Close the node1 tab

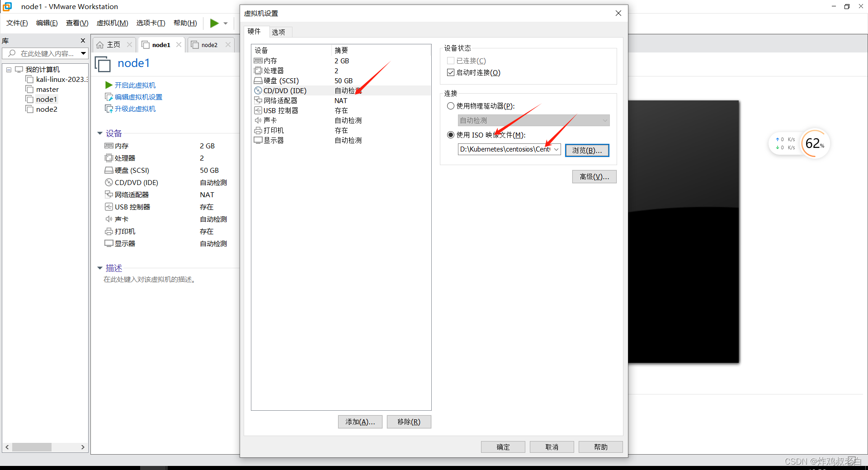(x=179, y=45)
